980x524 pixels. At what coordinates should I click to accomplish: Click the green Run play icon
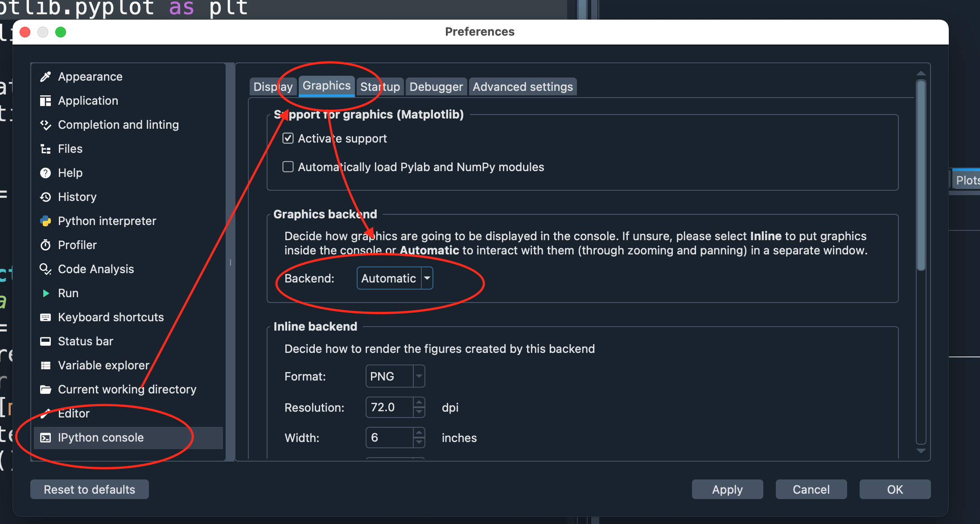pos(45,293)
